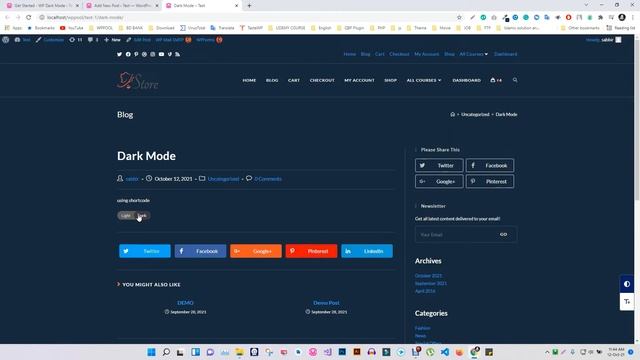
Task: Bookmark this page with the star icon
Action: pos(459,17)
